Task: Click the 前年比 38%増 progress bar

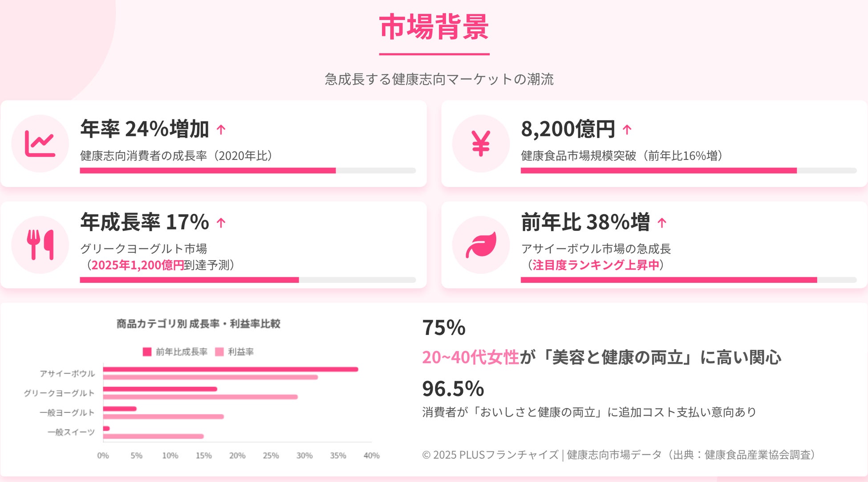Action: [688, 280]
